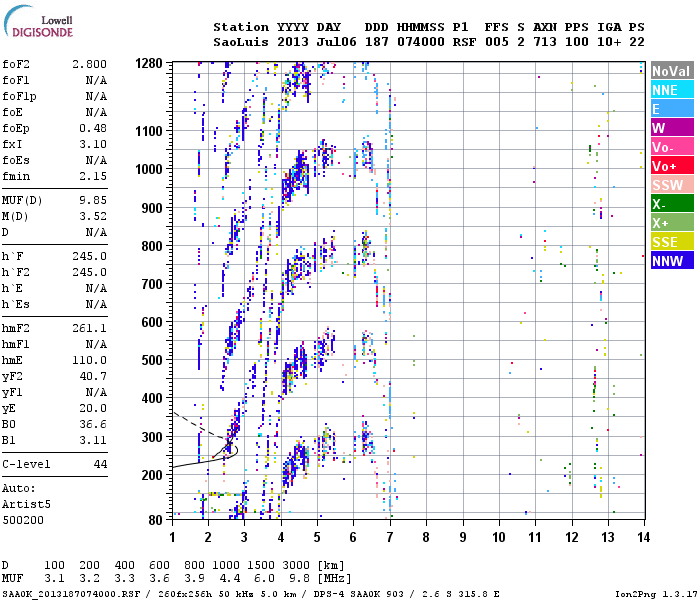Image resolution: width=700 pixels, height=600 pixels.
Task: Click the 10+ value under IGA
Action: (609, 42)
